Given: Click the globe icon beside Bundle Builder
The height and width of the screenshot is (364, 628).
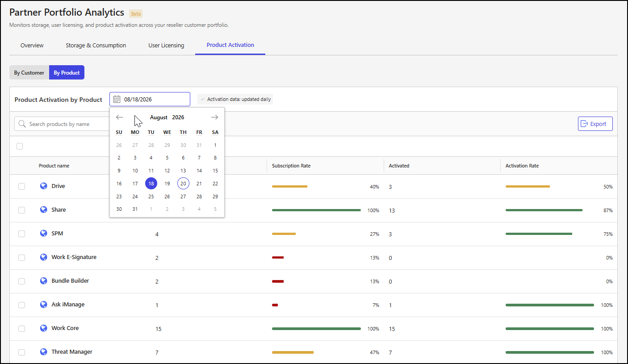Looking at the screenshot, I should click(43, 280).
